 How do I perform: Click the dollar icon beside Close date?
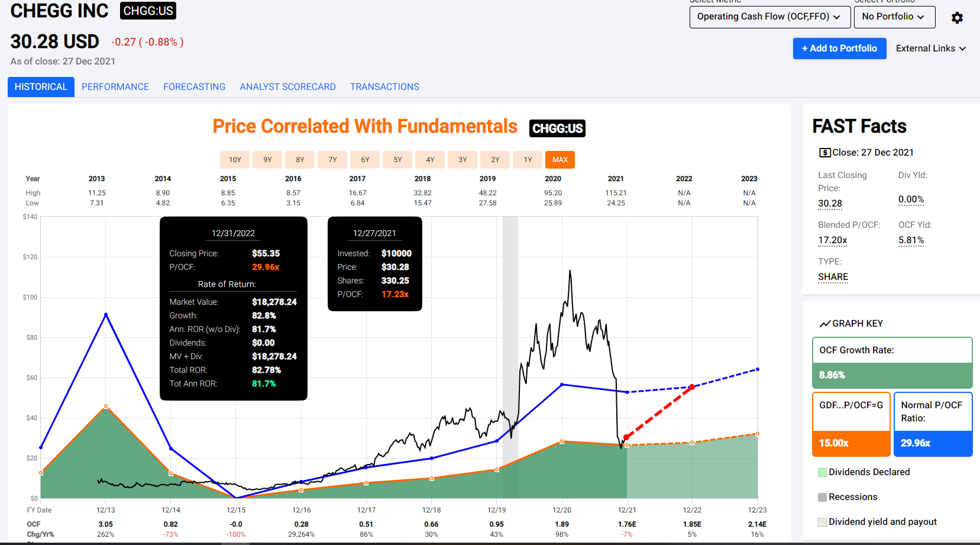click(x=824, y=153)
